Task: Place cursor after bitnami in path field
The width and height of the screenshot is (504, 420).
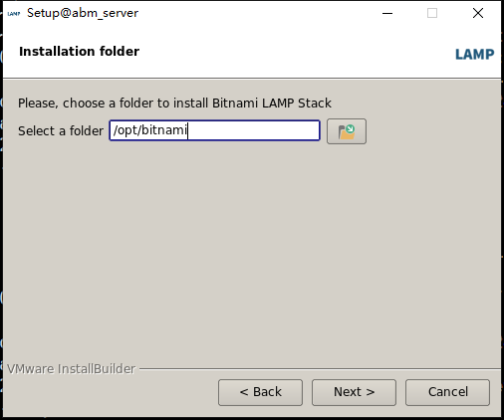Action: 187,130
